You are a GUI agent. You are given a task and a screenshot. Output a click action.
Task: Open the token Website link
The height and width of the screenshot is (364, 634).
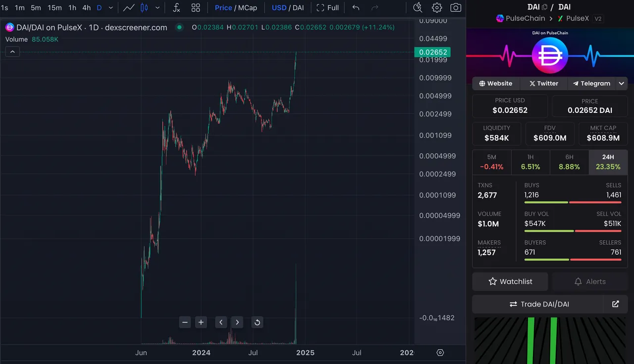point(496,83)
